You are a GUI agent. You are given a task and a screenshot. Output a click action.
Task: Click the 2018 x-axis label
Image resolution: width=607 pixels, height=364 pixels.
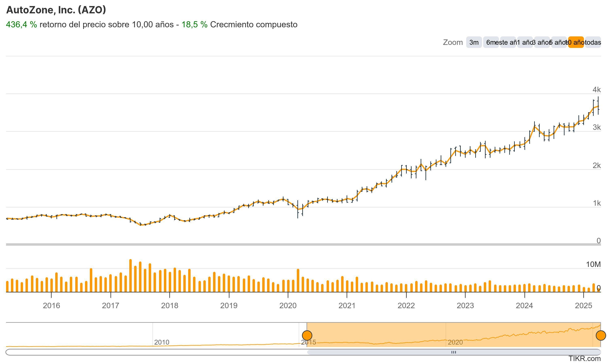pyautogui.click(x=170, y=305)
